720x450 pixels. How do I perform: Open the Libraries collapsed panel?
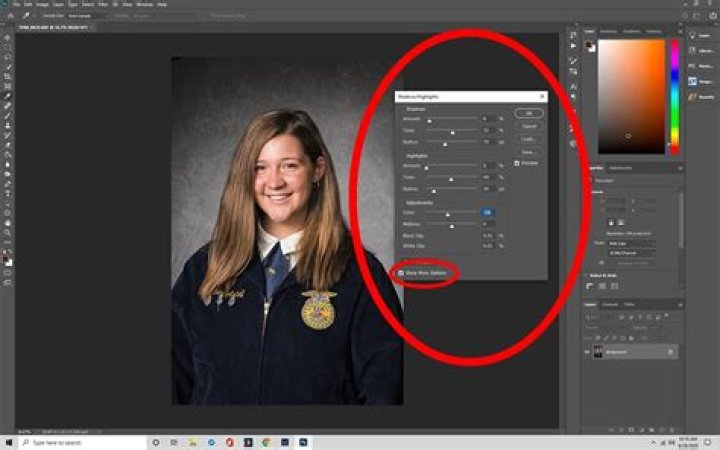click(701, 51)
